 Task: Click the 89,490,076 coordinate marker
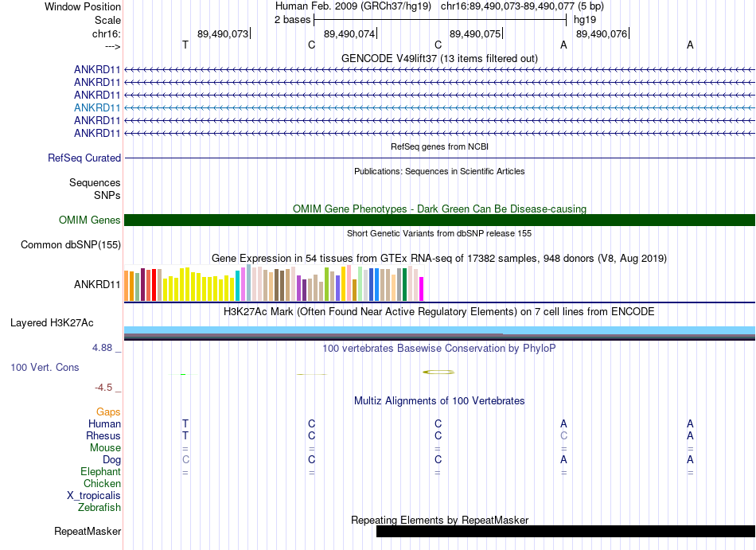pyautogui.click(x=602, y=33)
